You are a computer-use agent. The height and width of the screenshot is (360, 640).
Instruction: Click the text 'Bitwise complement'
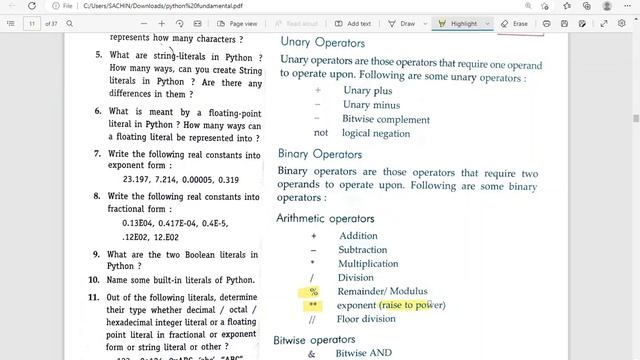pos(386,120)
